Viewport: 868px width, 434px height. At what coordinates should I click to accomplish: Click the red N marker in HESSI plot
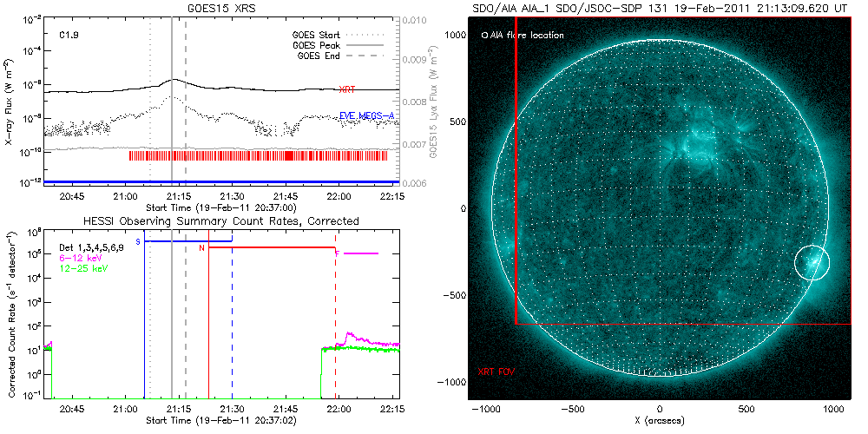(x=201, y=247)
